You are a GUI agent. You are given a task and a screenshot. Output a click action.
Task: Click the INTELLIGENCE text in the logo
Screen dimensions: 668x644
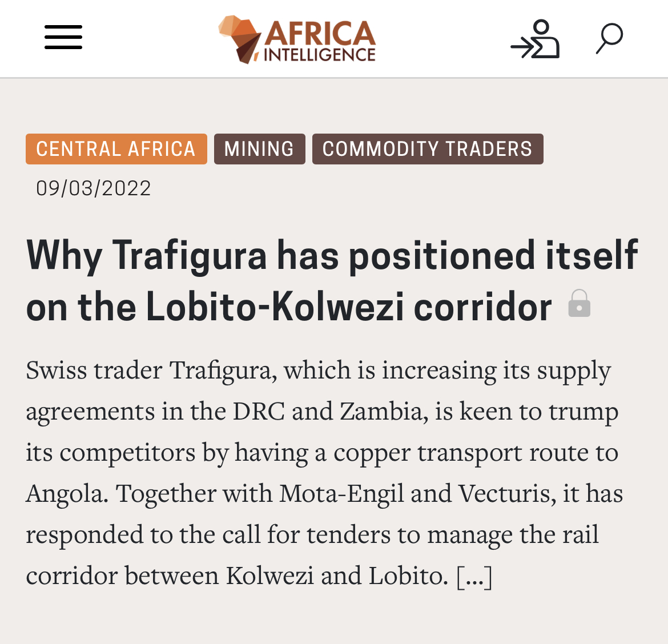320,55
